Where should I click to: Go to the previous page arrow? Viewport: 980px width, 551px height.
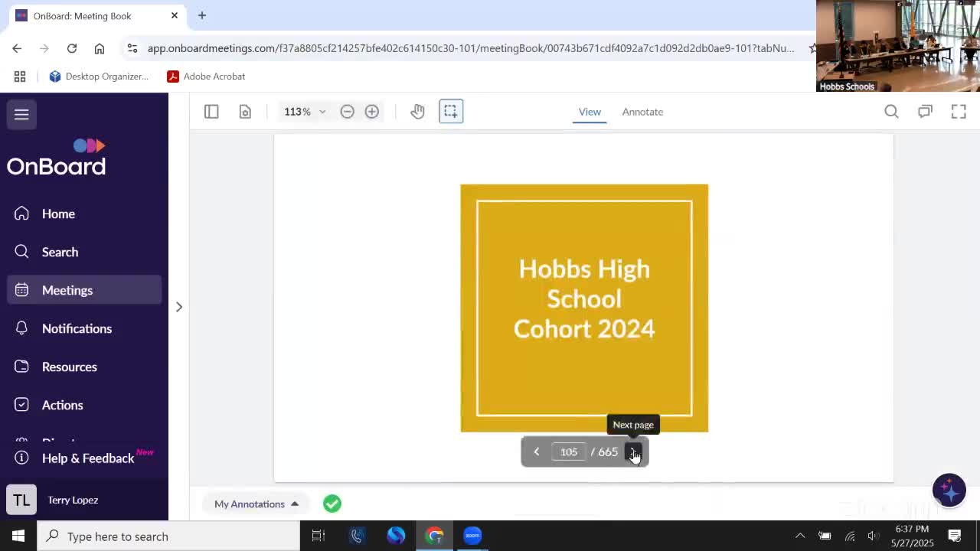[536, 452]
